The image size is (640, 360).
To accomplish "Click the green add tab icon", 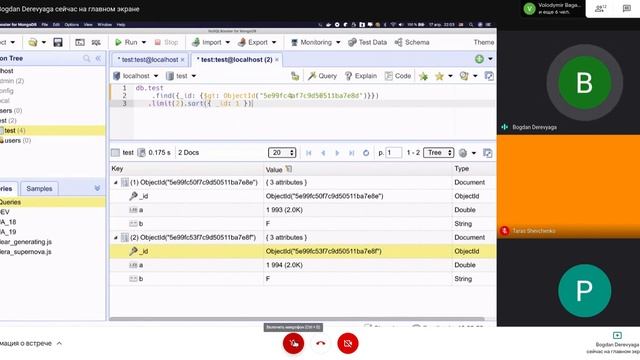I will pyautogui.click(x=479, y=59).
